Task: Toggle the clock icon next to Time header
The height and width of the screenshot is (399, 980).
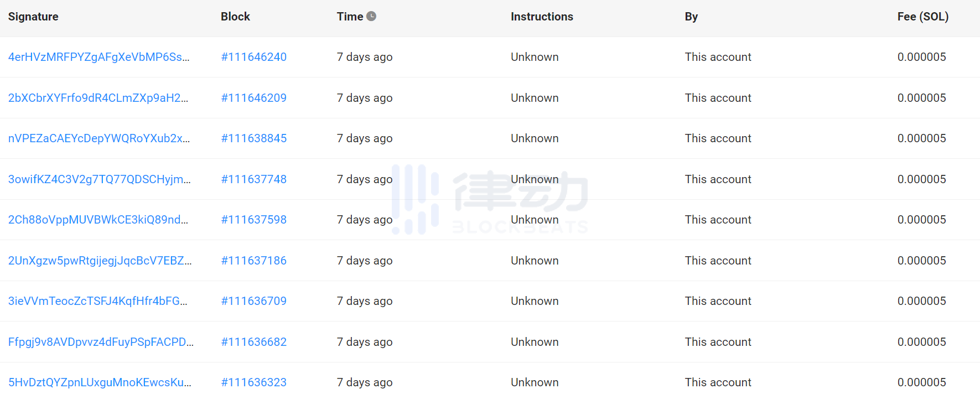Action: (x=372, y=16)
